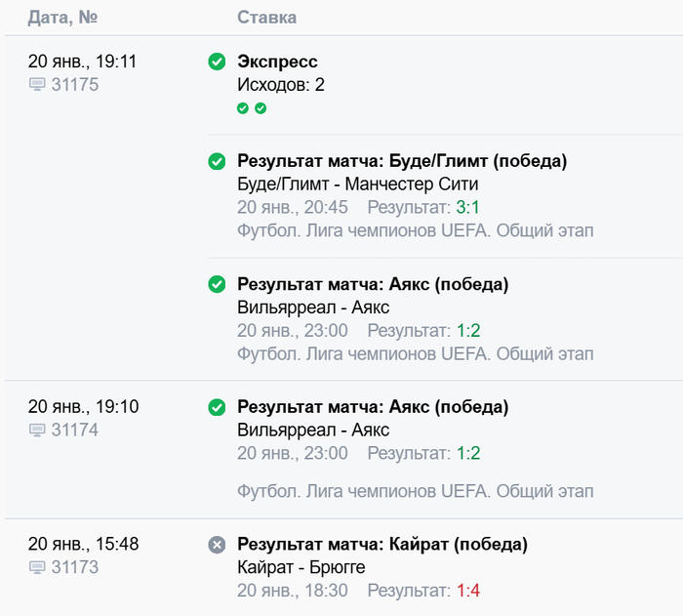
Task: Click the red 1:4 result score
Action: (x=468, y=591)
